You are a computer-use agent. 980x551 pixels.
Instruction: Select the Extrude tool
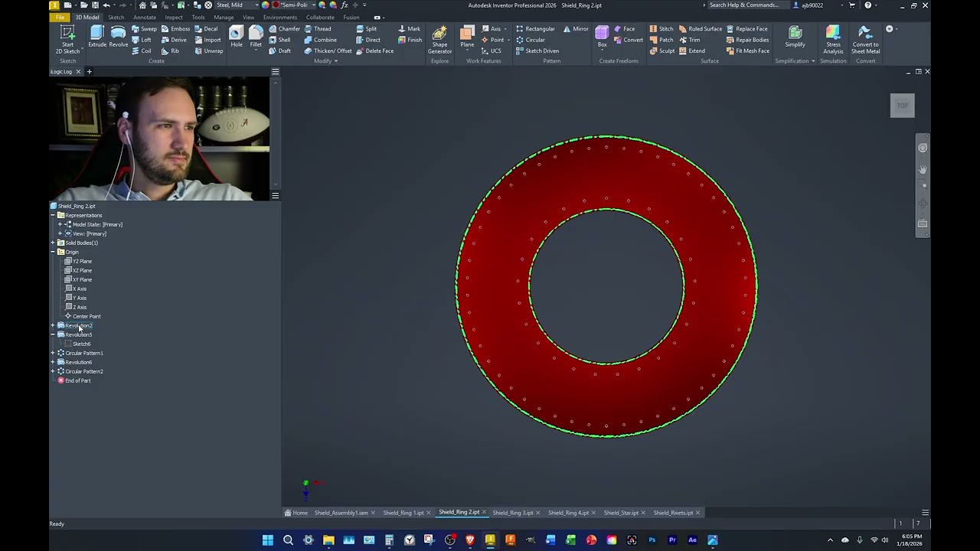(x=97, y=37)
